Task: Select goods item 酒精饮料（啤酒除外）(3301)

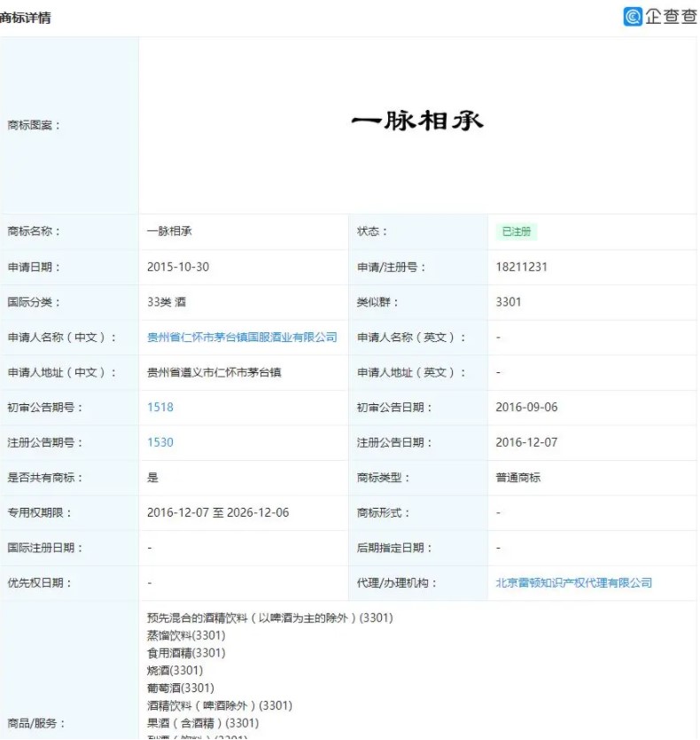Action: 220,705
